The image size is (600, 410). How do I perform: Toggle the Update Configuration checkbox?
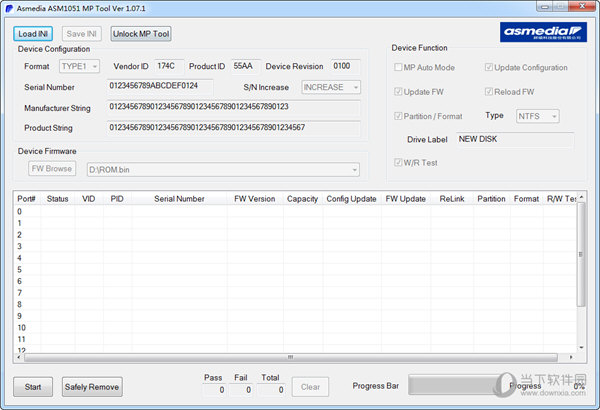point(489,67)
